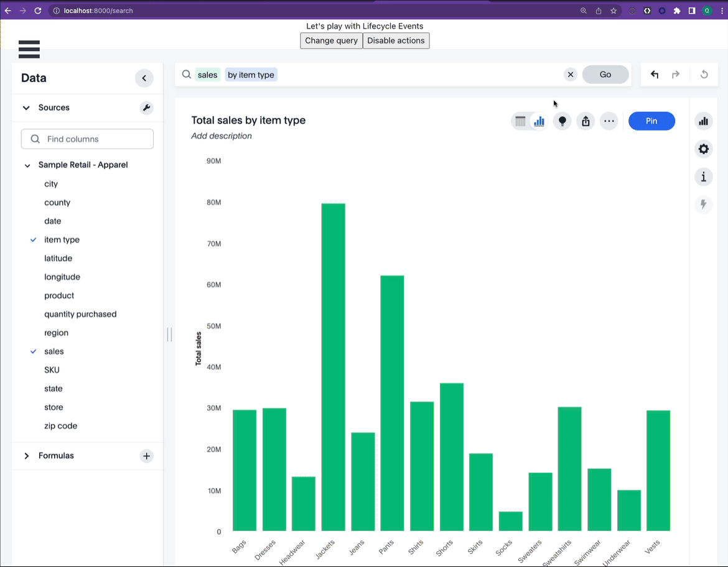The width and height of the screenshot is (728, 567).
Task: Open the hamburger menu
Action: pyautogui.click(x=29, y=49)
